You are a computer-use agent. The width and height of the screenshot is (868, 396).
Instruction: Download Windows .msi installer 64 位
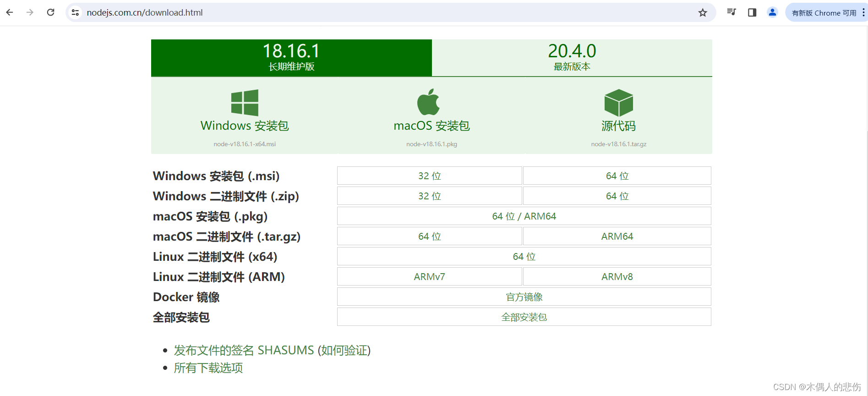(x=617, y=176)
